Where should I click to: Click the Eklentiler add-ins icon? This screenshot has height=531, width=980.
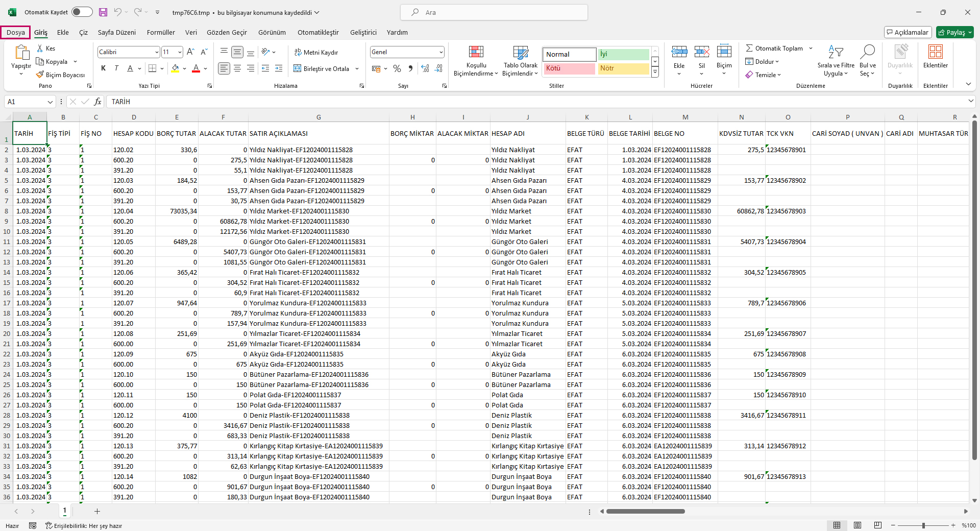coord(935,52)
